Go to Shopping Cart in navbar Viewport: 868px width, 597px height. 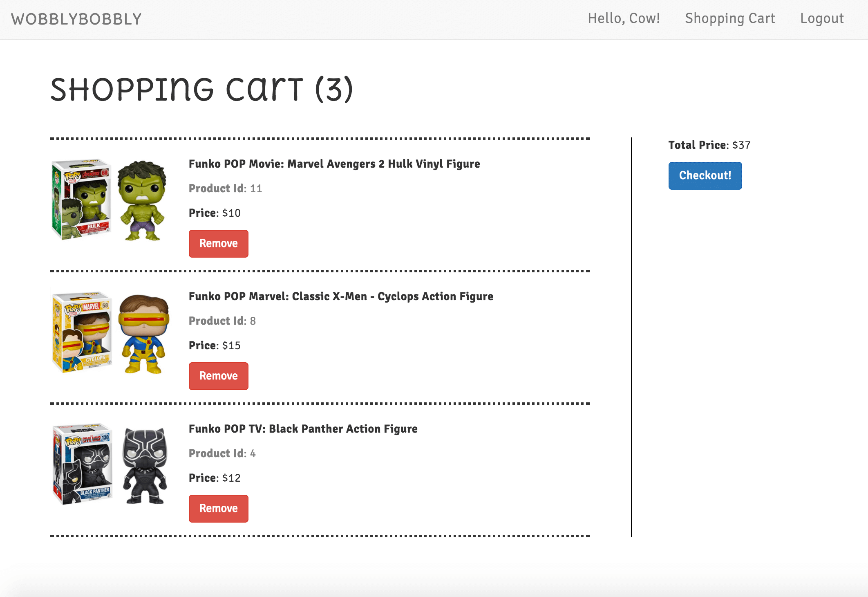730,18
